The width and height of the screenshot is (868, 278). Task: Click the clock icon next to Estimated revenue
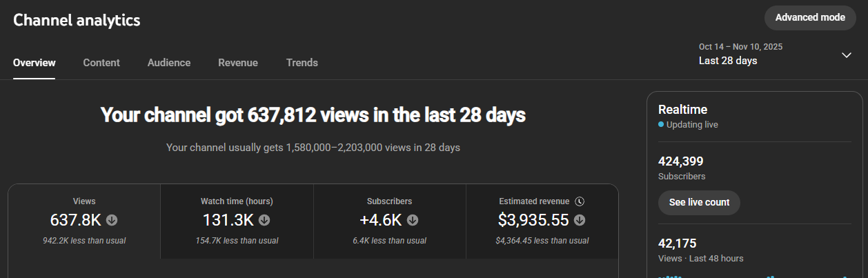[580, 201]
